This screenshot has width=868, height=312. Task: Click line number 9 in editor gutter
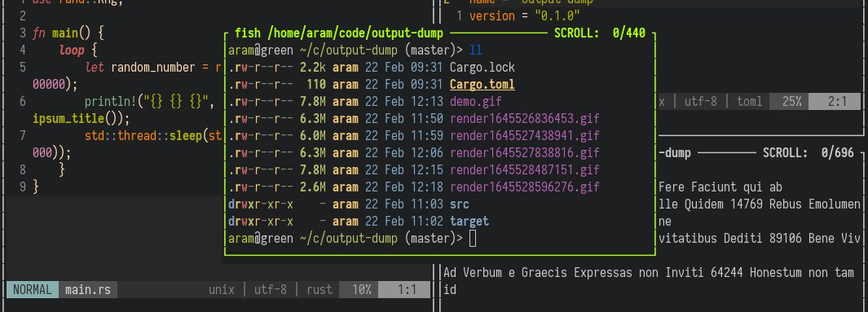coord(23,187)
